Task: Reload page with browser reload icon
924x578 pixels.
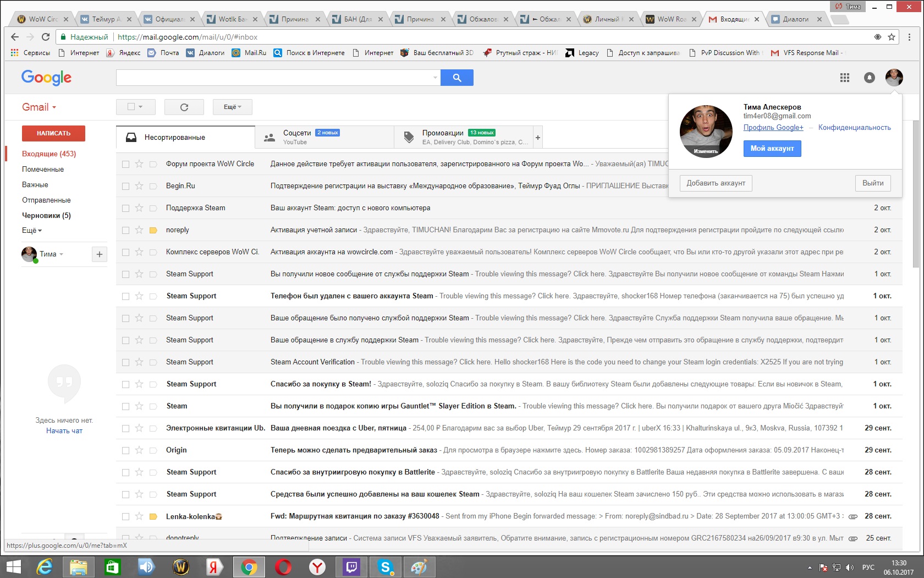Action: [46, 37]
